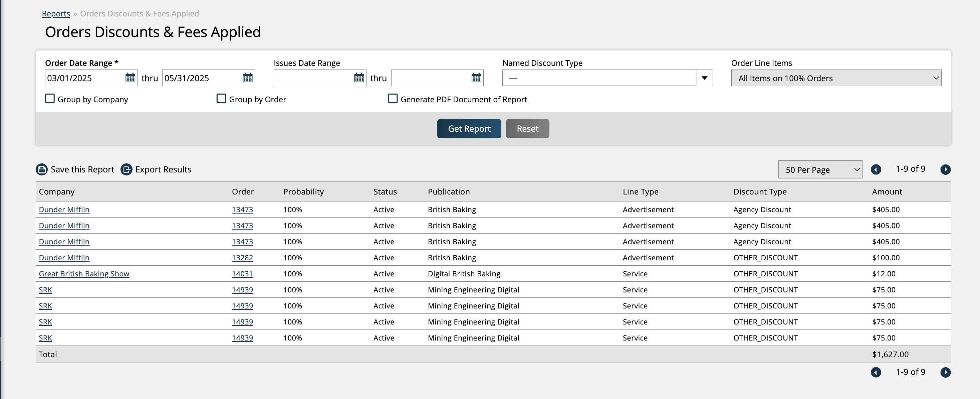The image size is (980, 399).
Task: Open order 14031 link
Action: click(242, 274)
